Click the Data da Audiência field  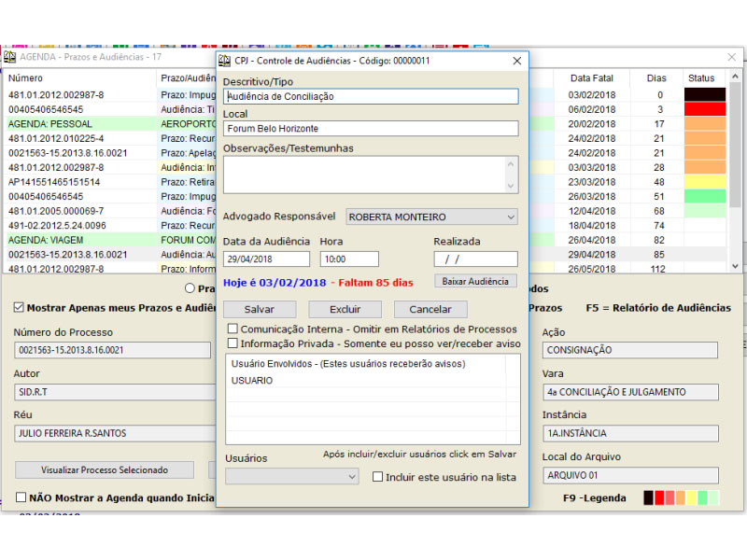coord(266,259)
